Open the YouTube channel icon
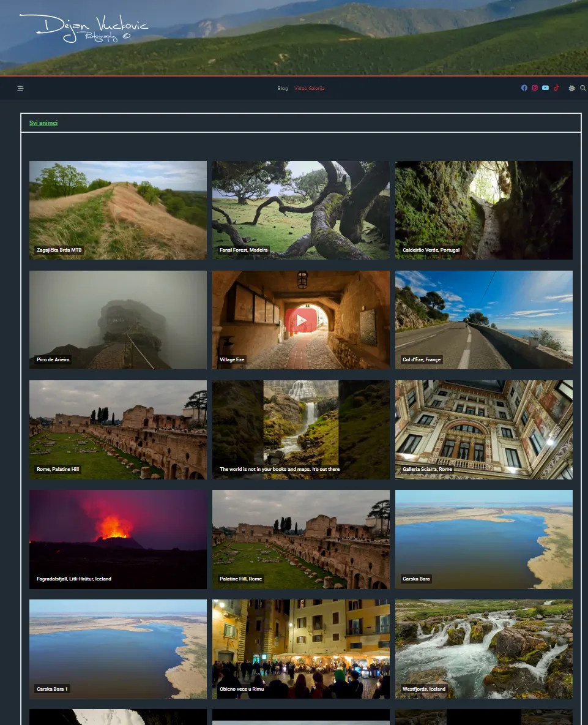 546,88
